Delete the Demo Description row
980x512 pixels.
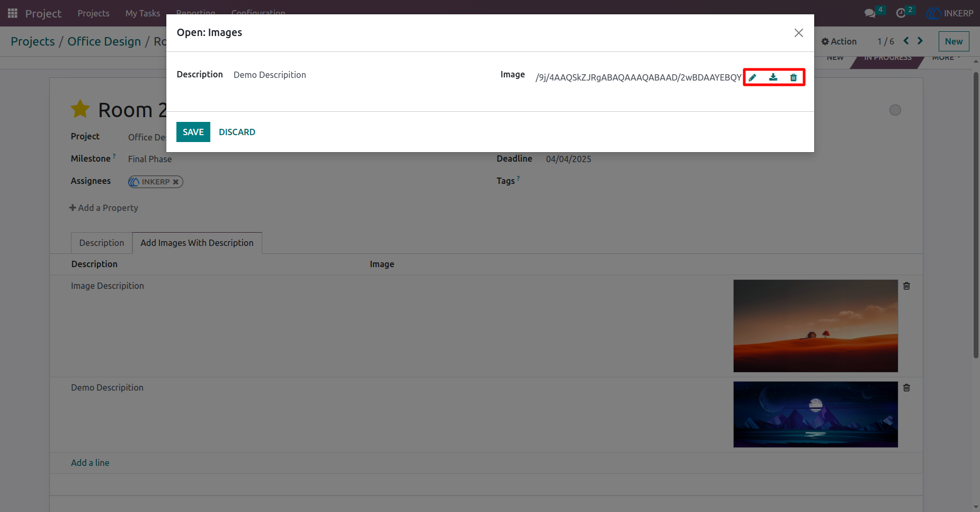tap(906, 387)
